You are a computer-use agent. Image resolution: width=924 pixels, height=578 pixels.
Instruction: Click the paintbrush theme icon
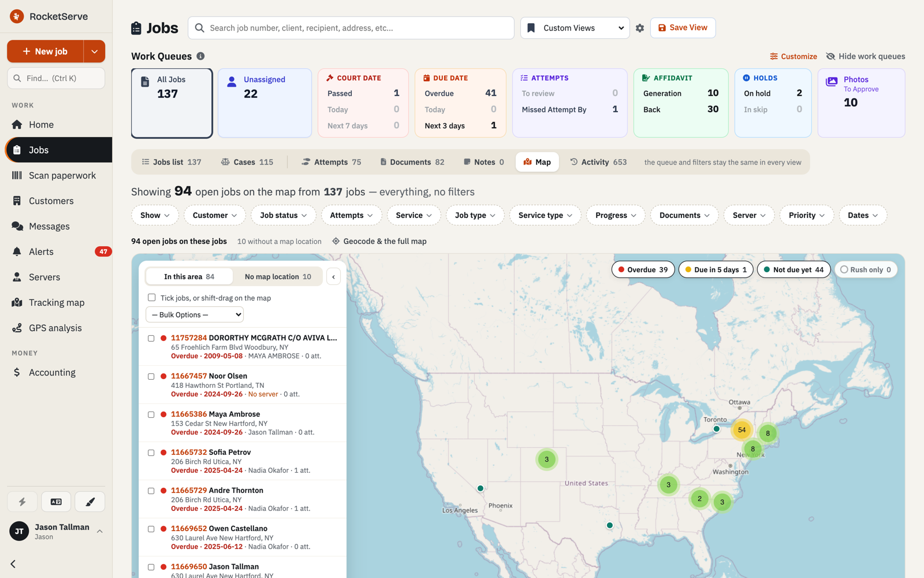pos(90,502)
